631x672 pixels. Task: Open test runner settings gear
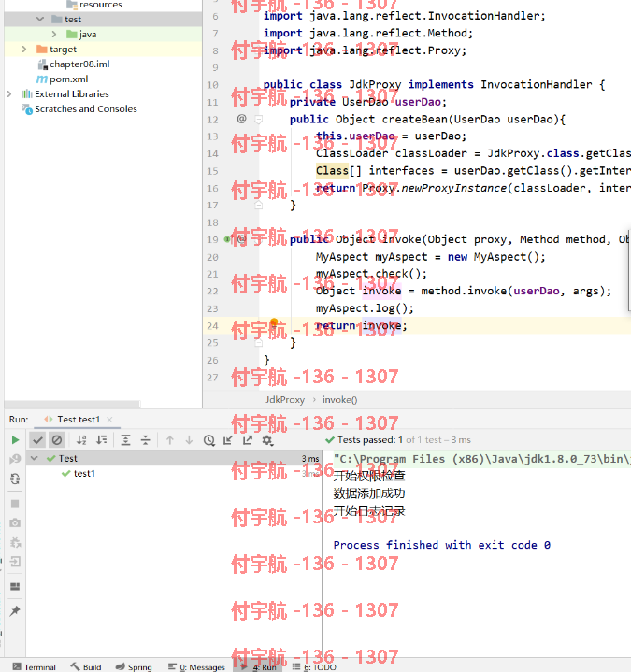coord(268,440)
